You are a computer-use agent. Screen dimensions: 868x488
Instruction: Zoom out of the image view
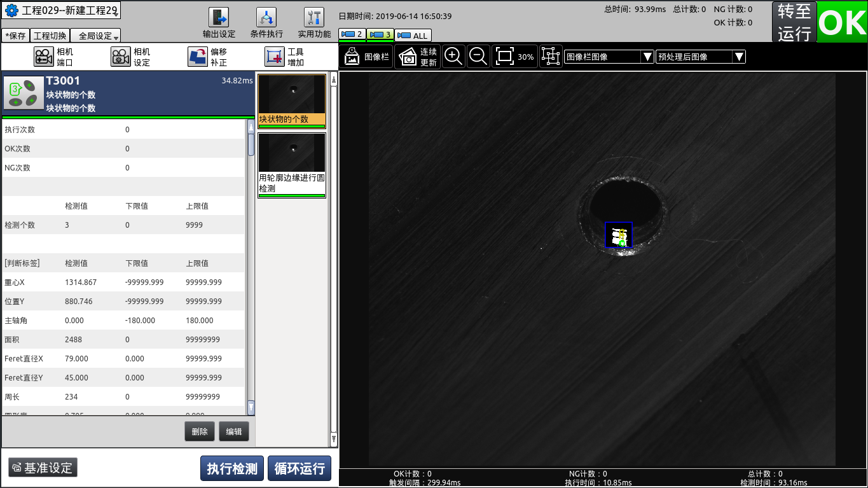pyautogui.click(x=478, y=56)
